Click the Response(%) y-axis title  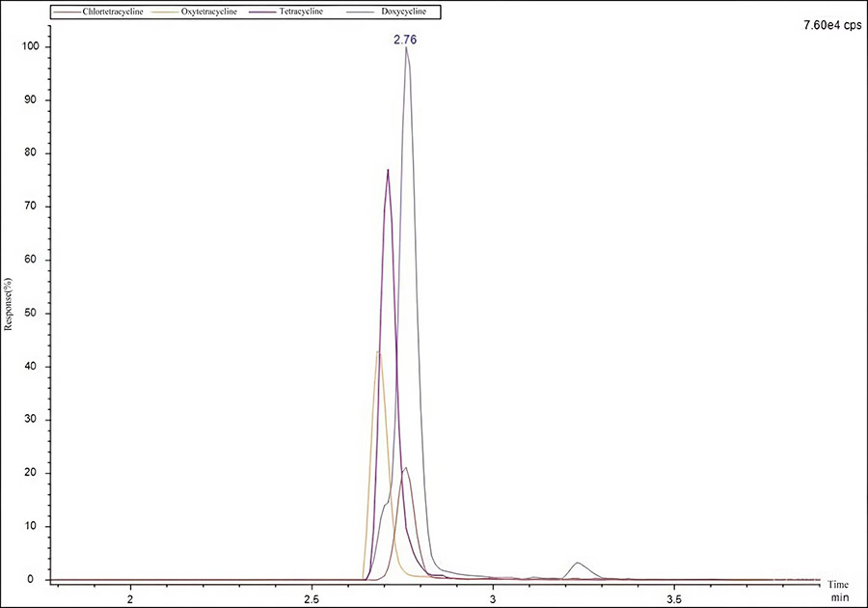pyautogui.click(x=9, y=303)
